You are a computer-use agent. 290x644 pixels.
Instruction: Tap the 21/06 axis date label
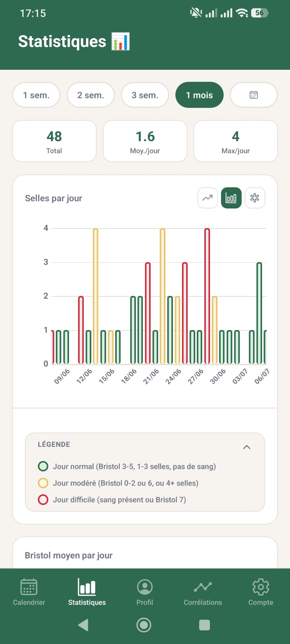[x=151, y=376]
